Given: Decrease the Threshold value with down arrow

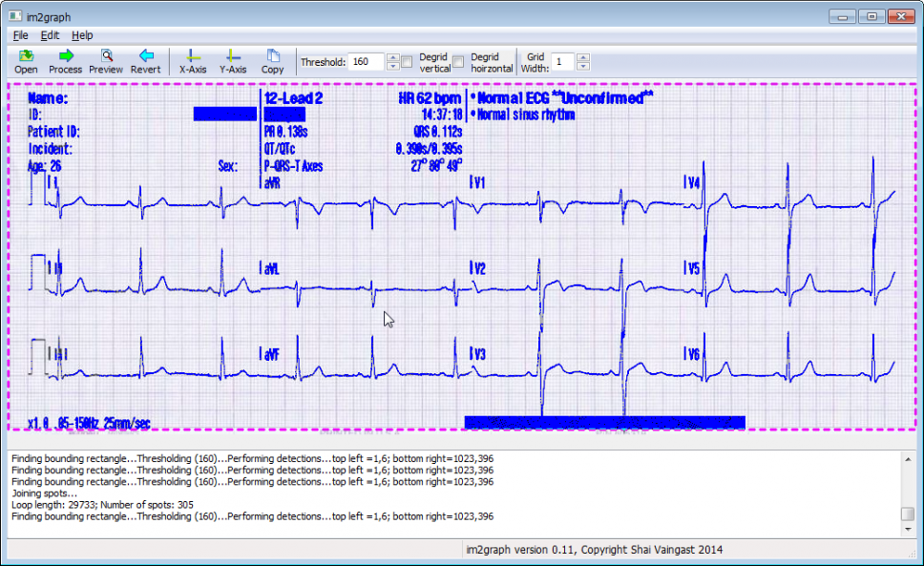Looking at the screenshot, I should click(392, 67).
